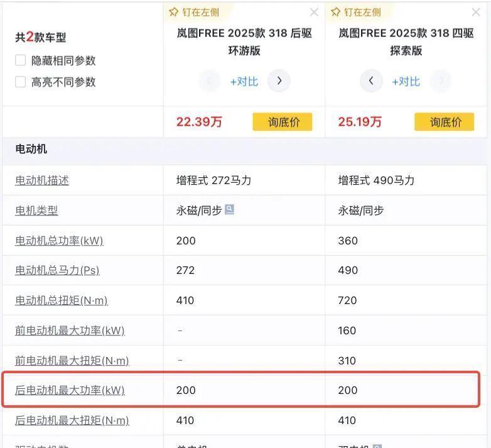Image resolution: width=491 pixels, height=448 pixels.
Task: Click +对比 under 四驱探索版
Action: [406, 82]
